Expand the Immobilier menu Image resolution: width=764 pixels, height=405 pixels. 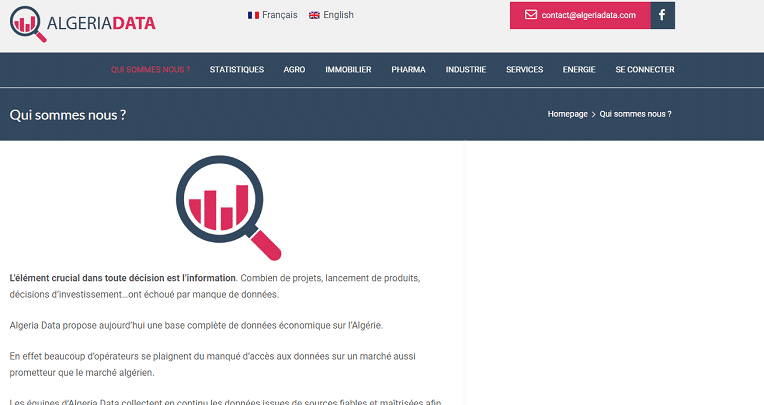(348, 70)
